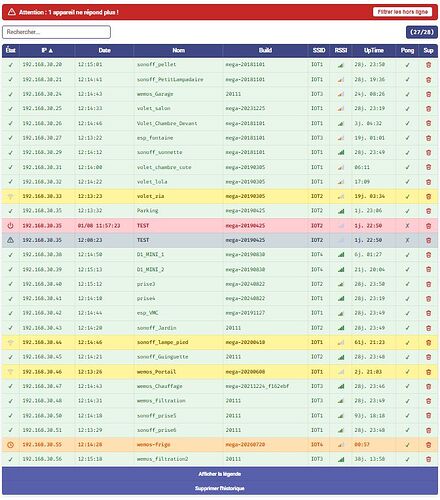440x500 pixels.
Task: Click the RSSI signal icon for Parking
Action: click(x=341, y=211)
